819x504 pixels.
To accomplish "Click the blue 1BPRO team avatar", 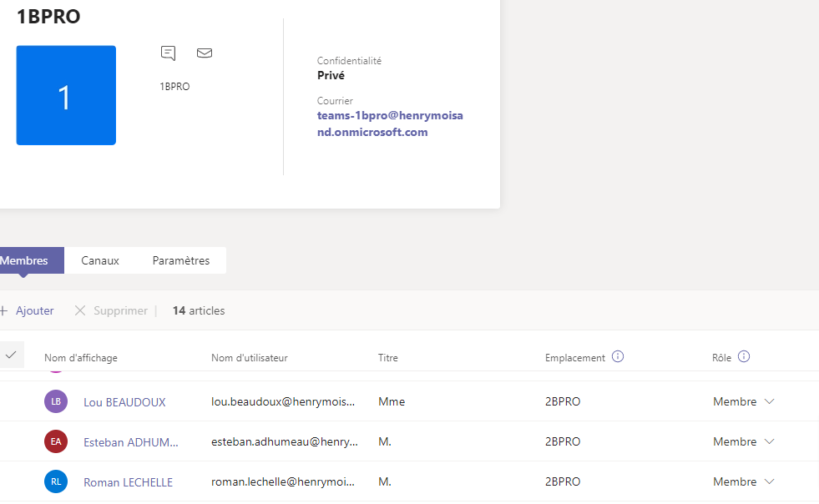I will (66, 95).
